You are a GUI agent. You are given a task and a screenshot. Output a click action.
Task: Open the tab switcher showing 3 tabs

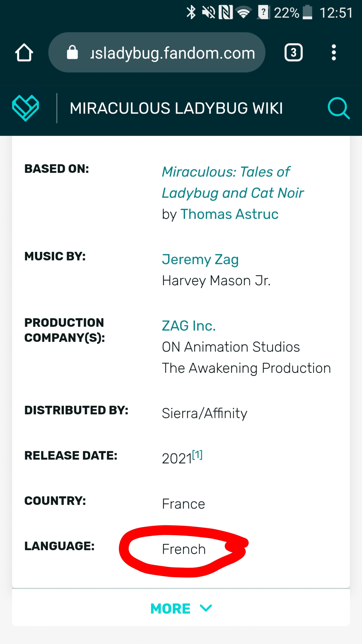point(293,52)
